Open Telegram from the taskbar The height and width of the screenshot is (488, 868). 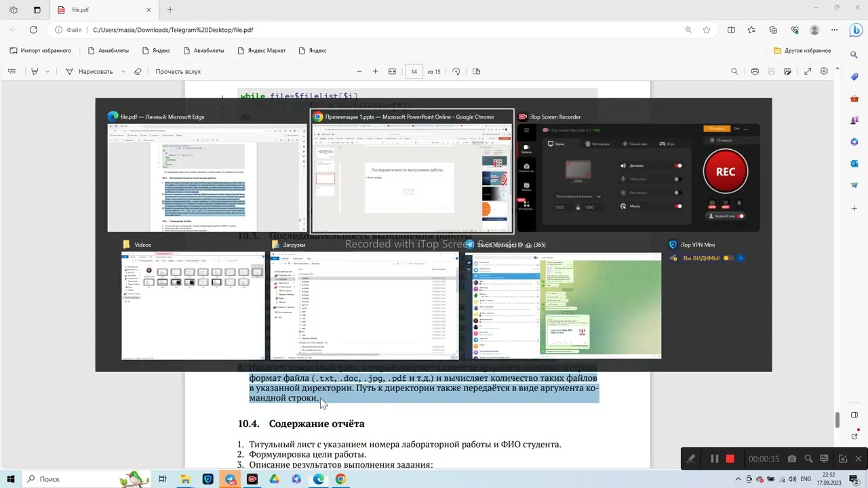coord(230,479)
